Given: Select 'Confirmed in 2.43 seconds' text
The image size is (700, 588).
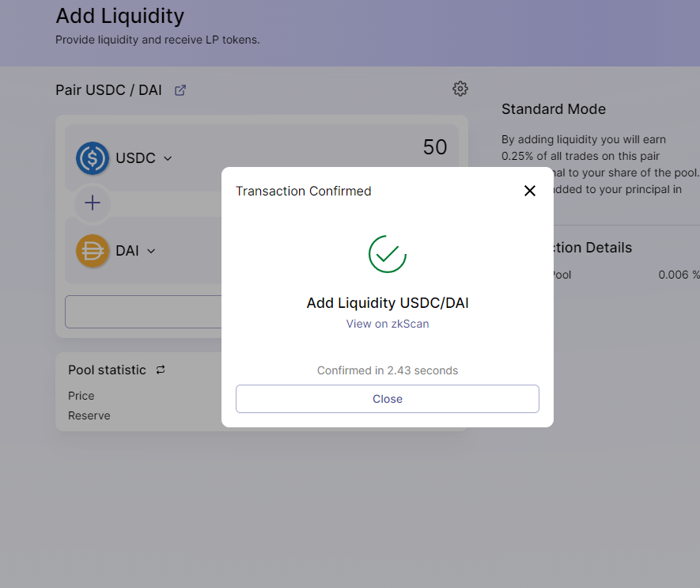Looking at the screenshot, I should [x=387, y=370].
